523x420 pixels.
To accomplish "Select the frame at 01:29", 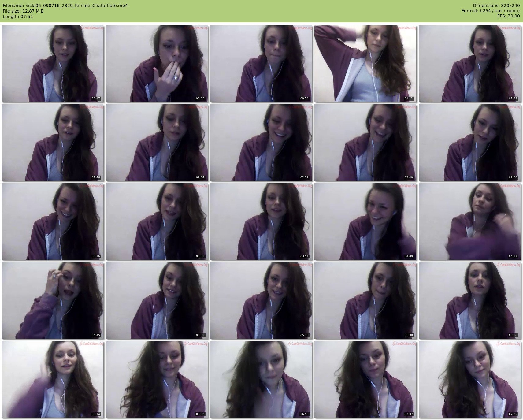I will click(x=469, y=64).
